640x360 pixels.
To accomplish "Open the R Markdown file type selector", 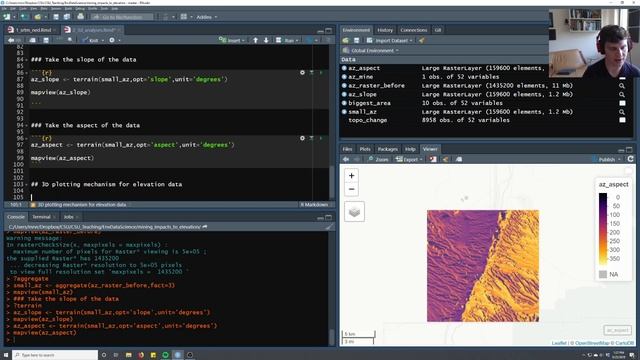I will pos(315,204).
